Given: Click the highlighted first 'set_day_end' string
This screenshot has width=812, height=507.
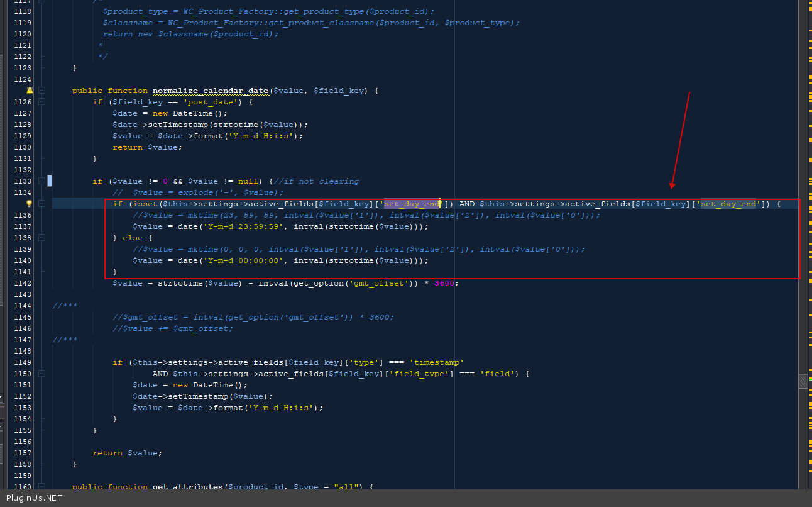Looking at the screenshot, I should (412, 204).
